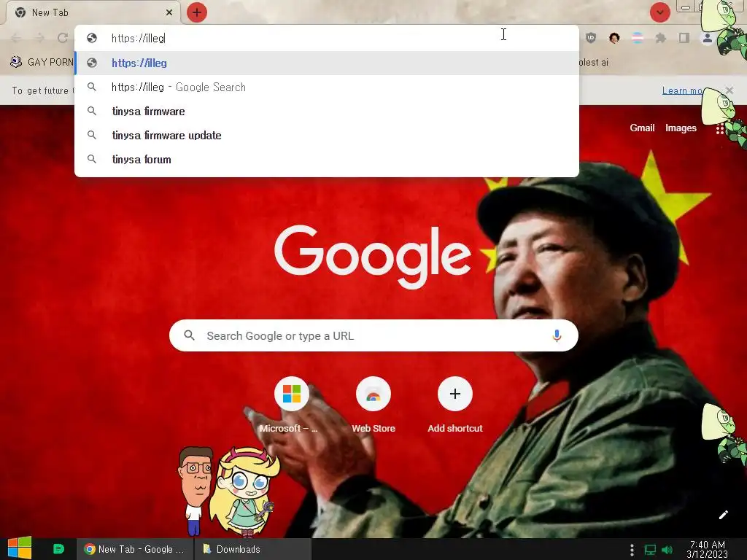This screenshot has width=747, height=560.
Task: Select the 'tinysa firmware update' suggestion
Action: pos(327,135)
